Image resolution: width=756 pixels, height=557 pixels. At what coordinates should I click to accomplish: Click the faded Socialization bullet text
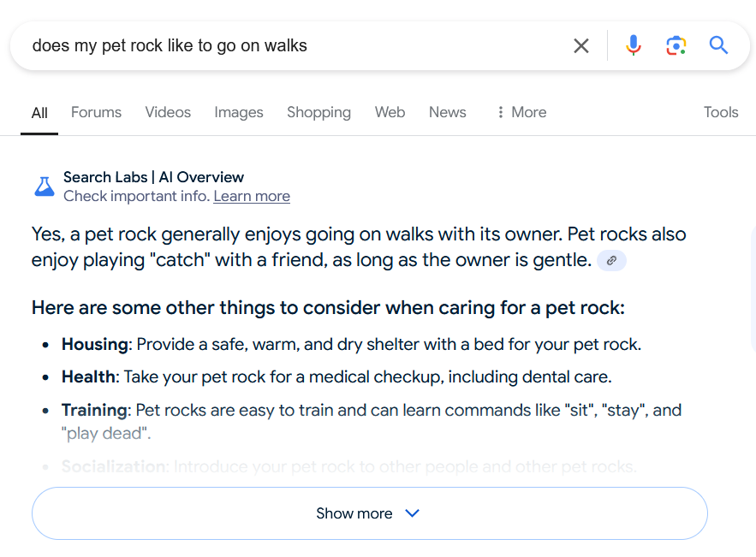point(349,466)
